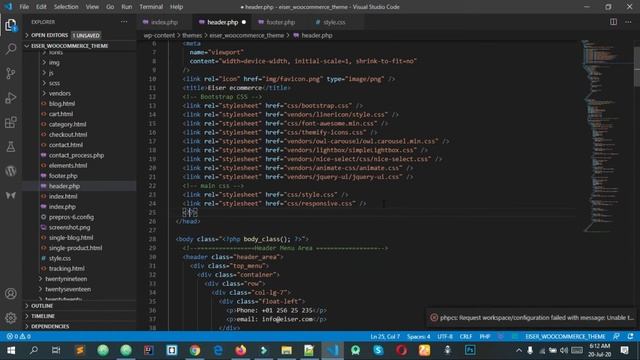Open screenshot.png in the explorer
This screenshot has width=640, height=360.
(x=69, y=227)
